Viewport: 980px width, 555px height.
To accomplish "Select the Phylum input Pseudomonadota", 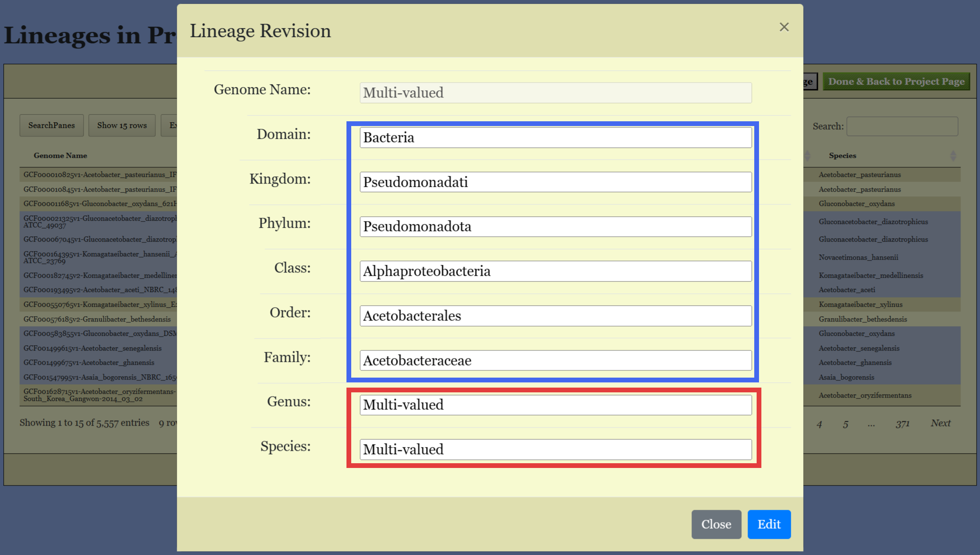I will [555, 227].
